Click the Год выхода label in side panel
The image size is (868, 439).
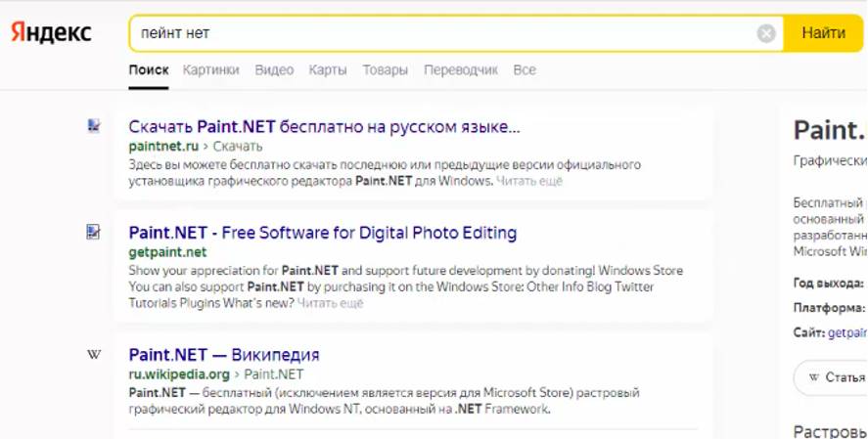click(829, 284)
